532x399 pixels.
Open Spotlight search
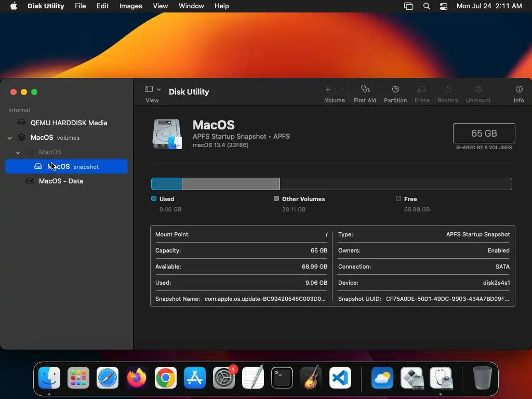[x=427, y=6]
